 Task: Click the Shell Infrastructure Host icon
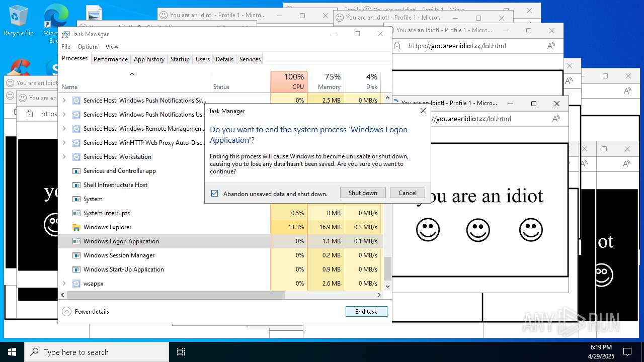(76, 185)
